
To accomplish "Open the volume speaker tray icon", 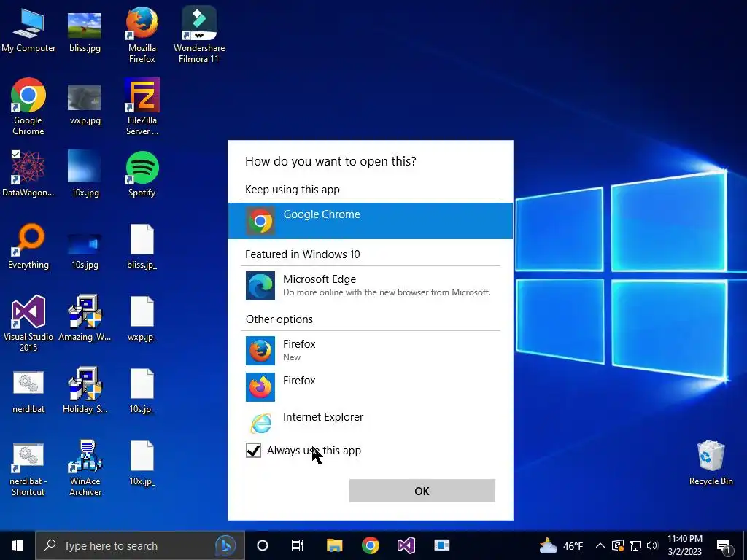I will pyautogui.click(x=652, y=545).
